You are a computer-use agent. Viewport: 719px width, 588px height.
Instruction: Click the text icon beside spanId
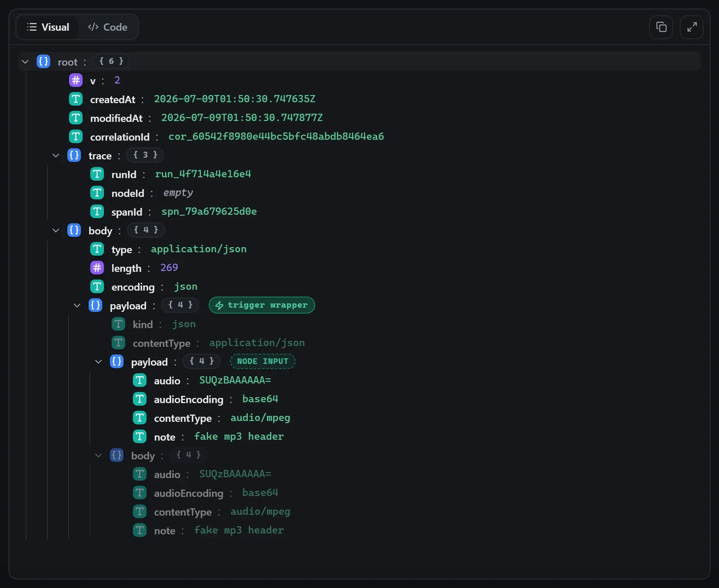pyautogui.click(x=97, y=211)
